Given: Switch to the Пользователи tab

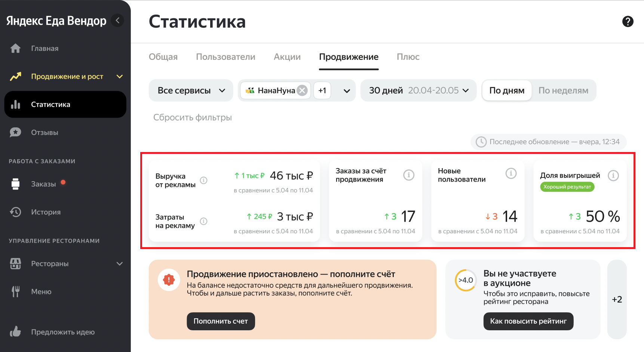Looking at the screenshot, I should click(x=226, y=57).
